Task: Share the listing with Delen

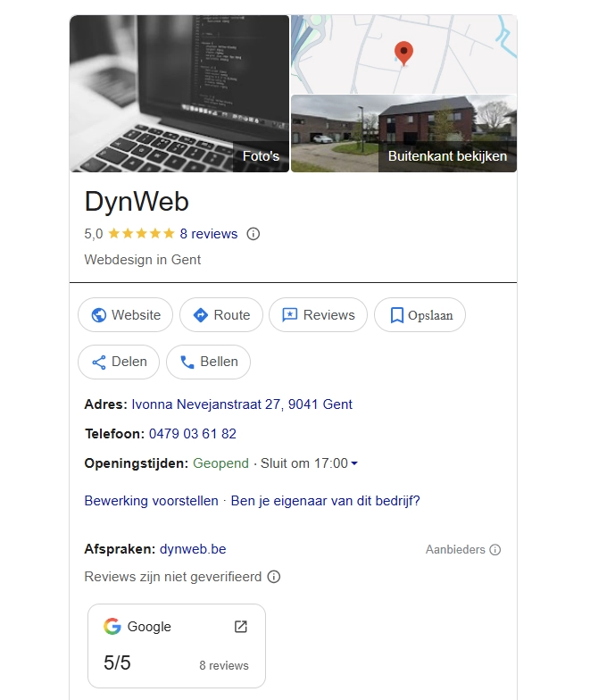Action: coord(119,362)
